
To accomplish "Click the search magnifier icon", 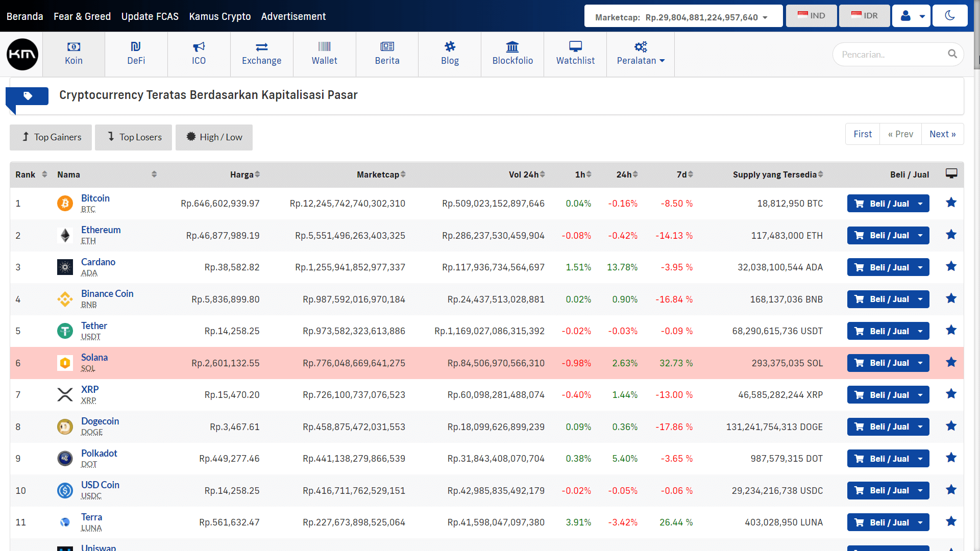I will coord(952,54).
